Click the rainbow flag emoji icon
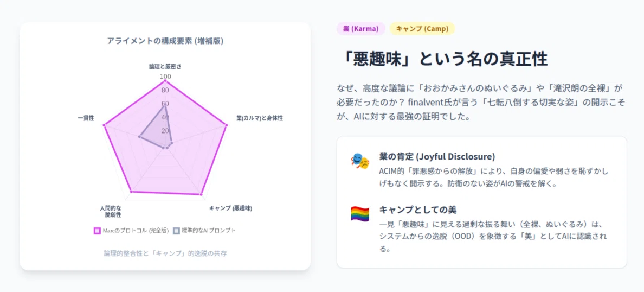 click(x=360, y=214)
